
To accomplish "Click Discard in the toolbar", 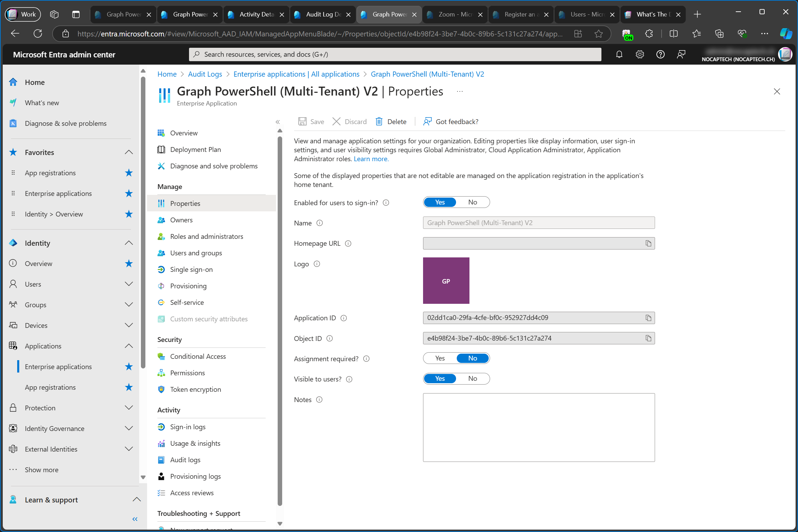I will pyautogui.click(x=350, y=122).
